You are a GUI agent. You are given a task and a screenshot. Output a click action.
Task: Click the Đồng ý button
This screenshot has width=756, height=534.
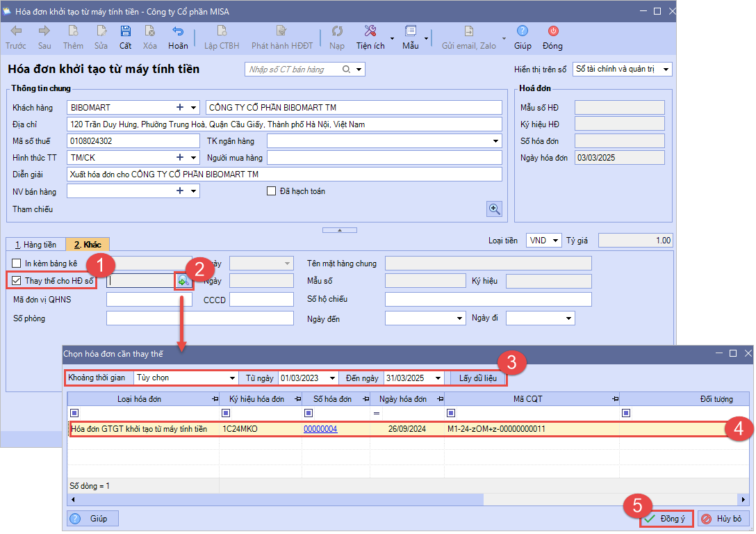click(665, 519)
